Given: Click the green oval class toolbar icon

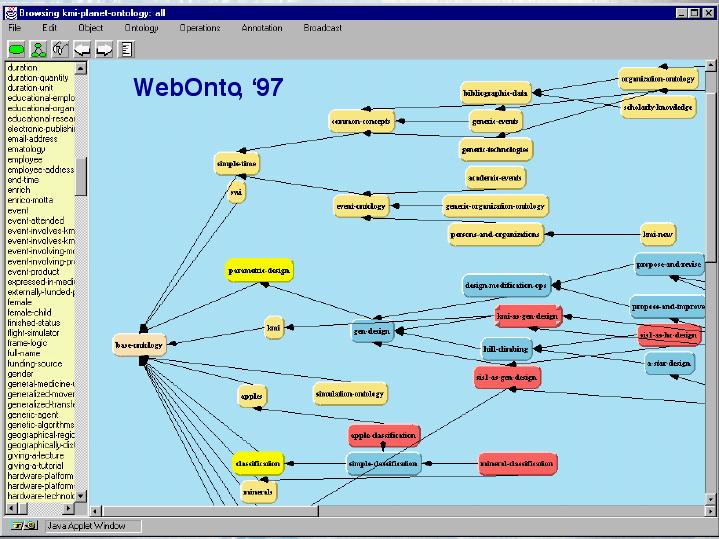Looking at the screenshot, I should [17, 49].
